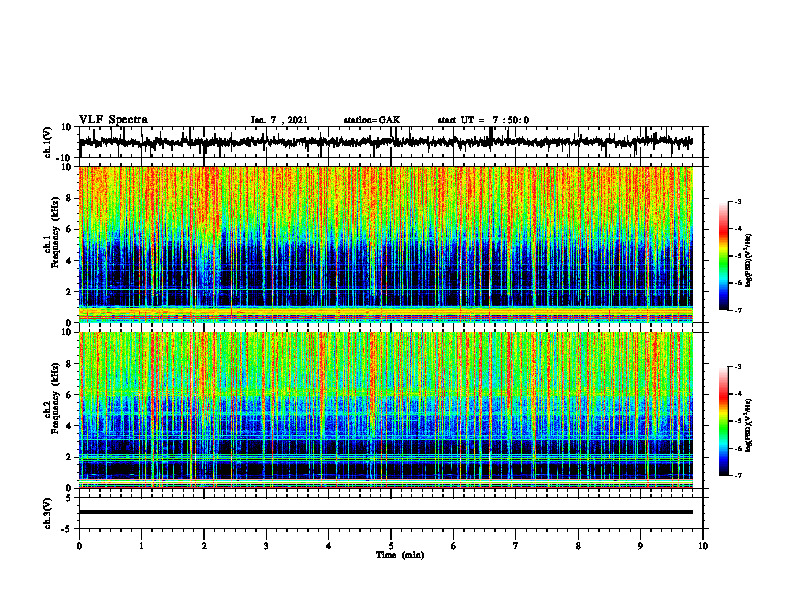Click the time axis tick label "7"

[x=516, y=546]
